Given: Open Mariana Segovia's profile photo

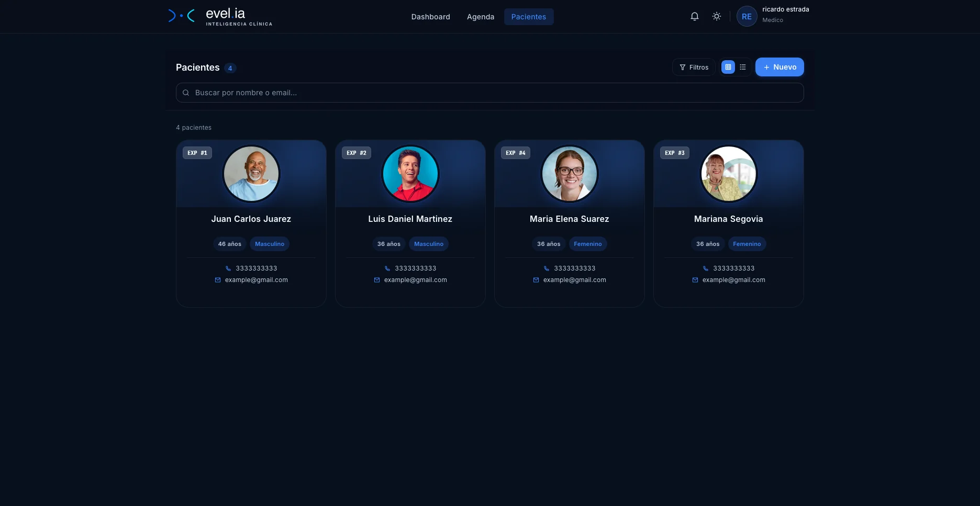Looking at the screenshot, I should click(x=729, y=174).
